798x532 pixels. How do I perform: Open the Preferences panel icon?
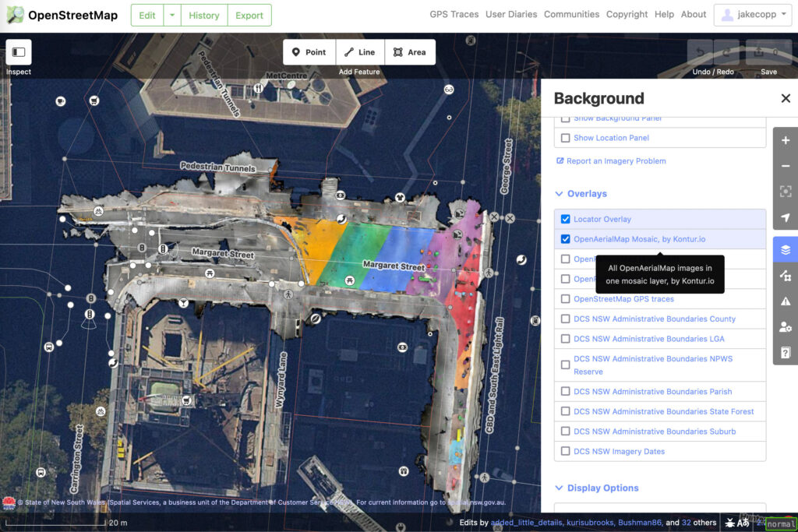click(x=786, y=327)
